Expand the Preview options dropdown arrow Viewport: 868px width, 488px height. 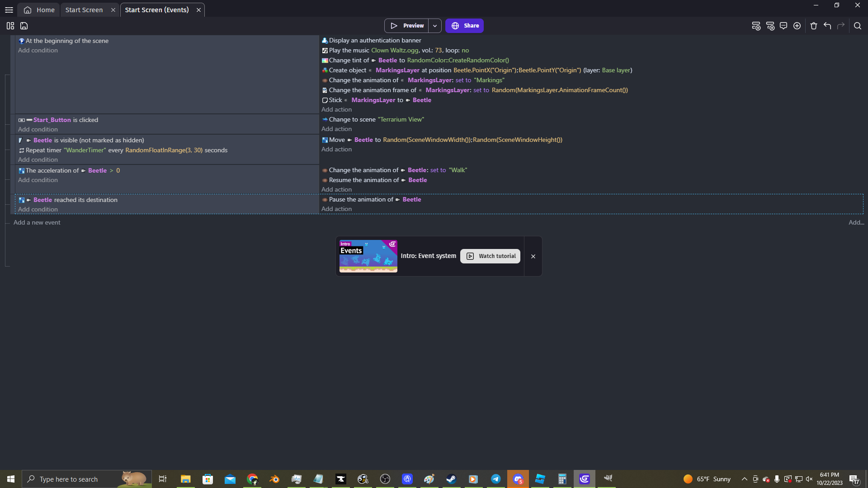[x=435, y=26]
